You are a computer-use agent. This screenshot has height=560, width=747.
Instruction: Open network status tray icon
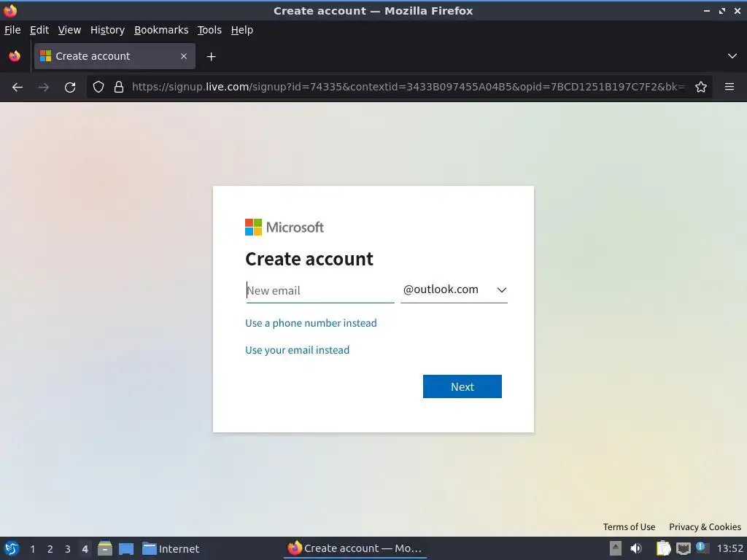683,548
